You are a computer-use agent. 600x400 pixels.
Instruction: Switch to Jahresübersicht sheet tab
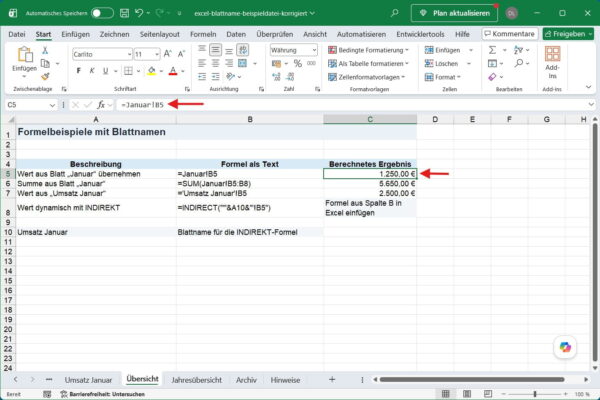[x=196, y=380]
